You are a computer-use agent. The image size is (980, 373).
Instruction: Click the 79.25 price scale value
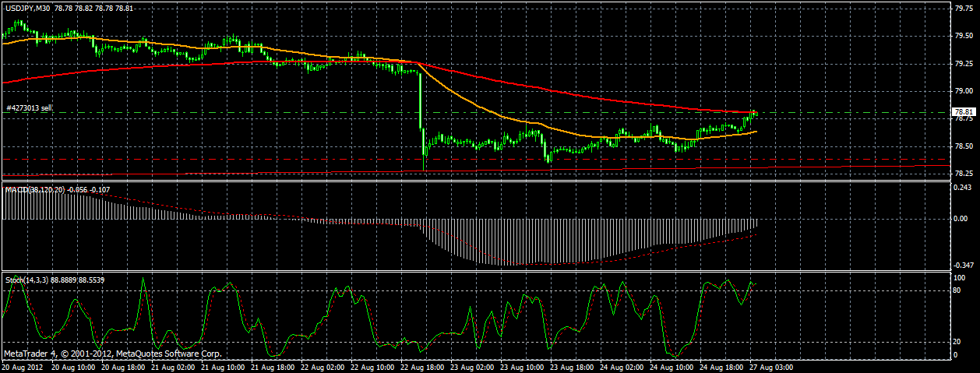(x=964, y=64)
